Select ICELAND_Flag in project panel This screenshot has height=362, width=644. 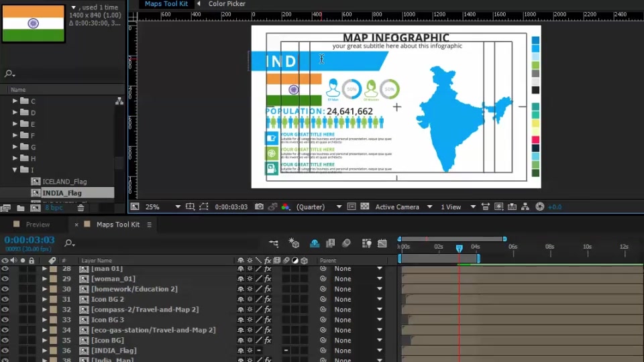pos(64,182)
